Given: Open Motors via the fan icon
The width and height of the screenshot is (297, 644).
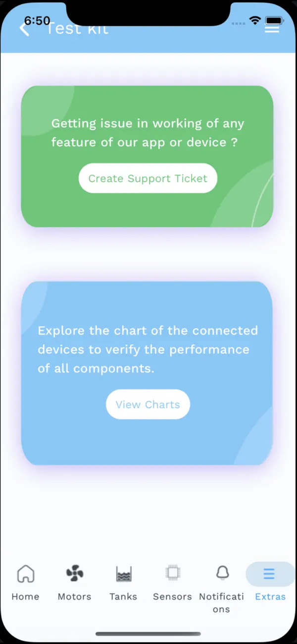Looking at the screenshot, I should click(74, 574).
